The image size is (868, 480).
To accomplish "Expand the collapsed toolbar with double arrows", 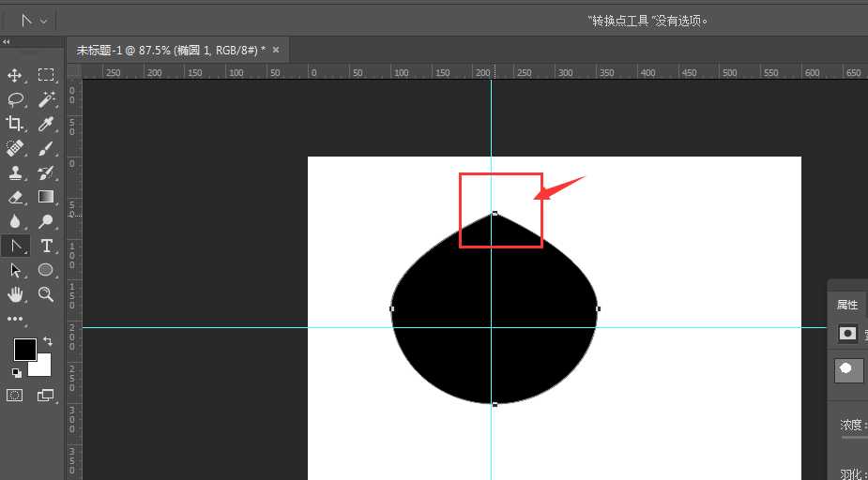I will [7, 42].
